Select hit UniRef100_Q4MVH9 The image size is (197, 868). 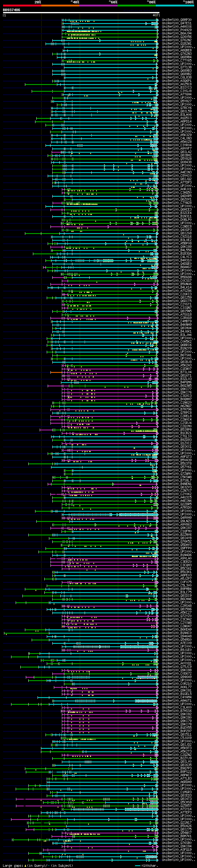pos(177,518)
